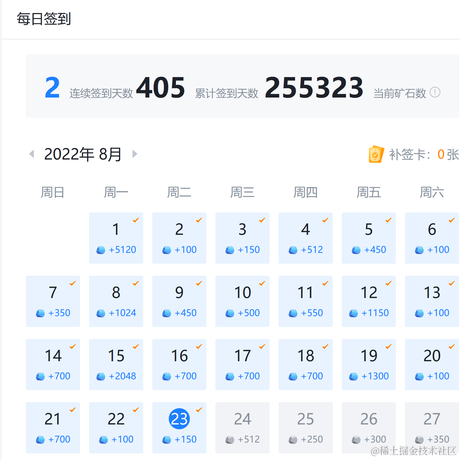Click +2048 reward on day 15
The image size is (460, 460).
pyautogui.click(x=122, y=376)
